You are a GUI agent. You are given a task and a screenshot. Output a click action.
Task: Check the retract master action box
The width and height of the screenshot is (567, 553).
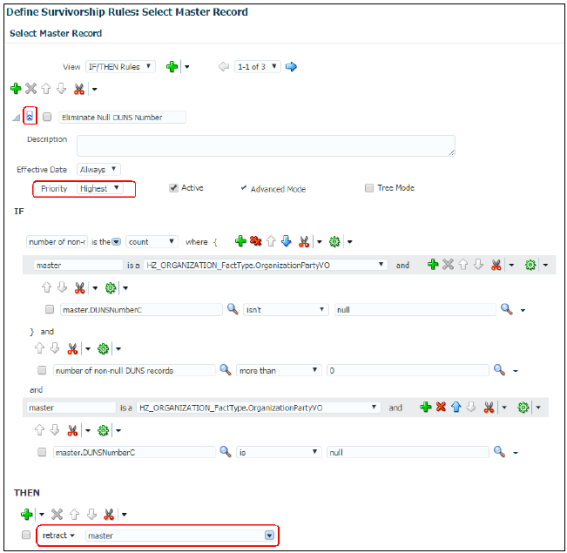[26, 535]
